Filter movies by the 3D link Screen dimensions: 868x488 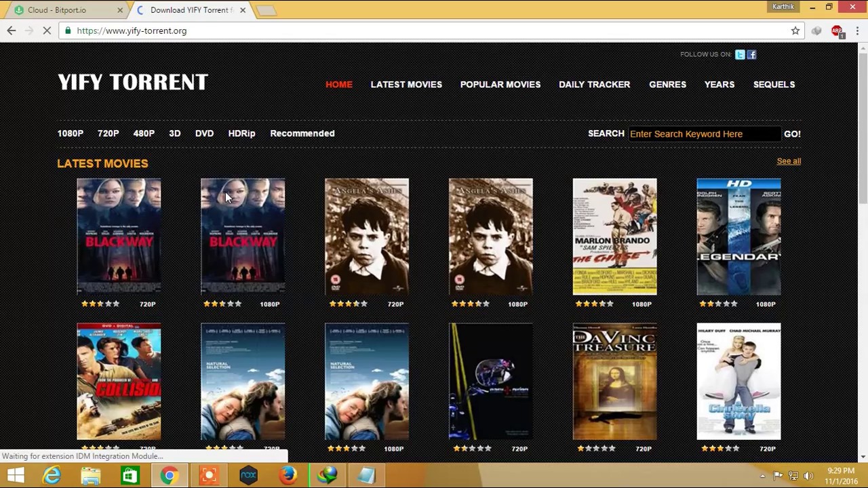coord(174,134)
